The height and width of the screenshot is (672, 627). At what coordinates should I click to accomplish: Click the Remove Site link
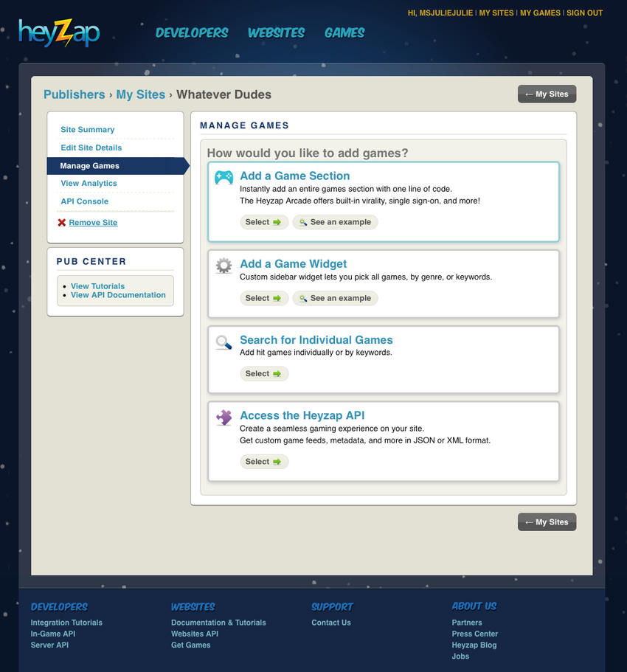(93, 223)
